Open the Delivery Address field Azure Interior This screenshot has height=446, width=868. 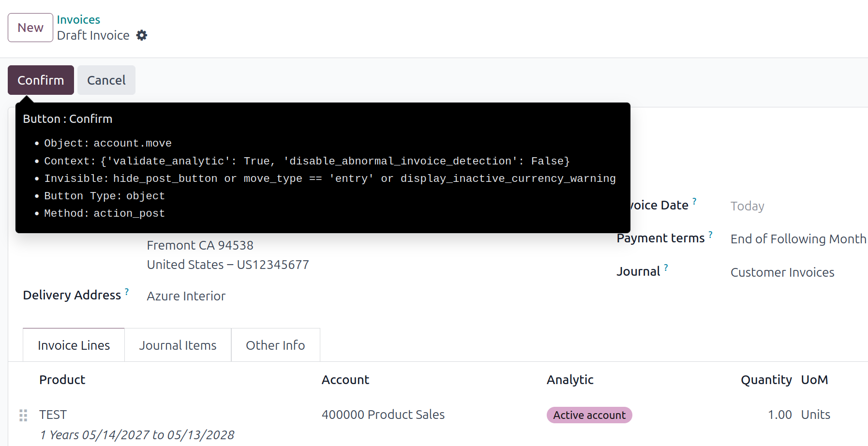(186, 296)
